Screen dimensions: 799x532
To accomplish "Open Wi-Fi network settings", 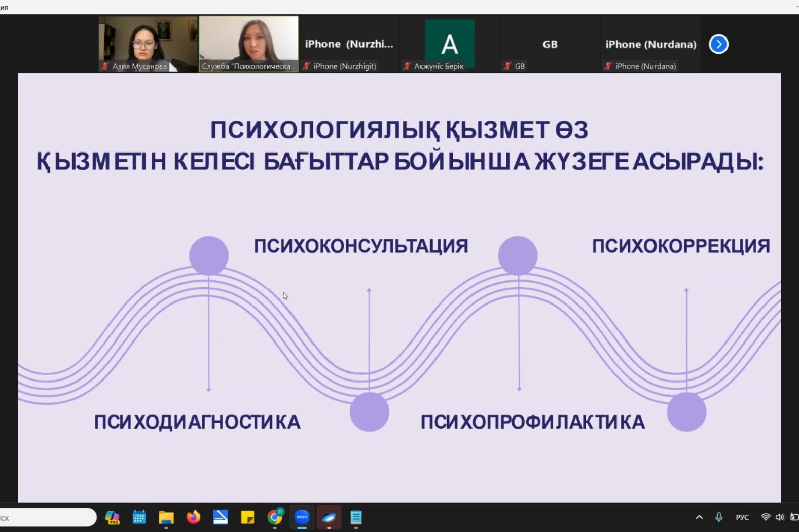I will [766, 517].
